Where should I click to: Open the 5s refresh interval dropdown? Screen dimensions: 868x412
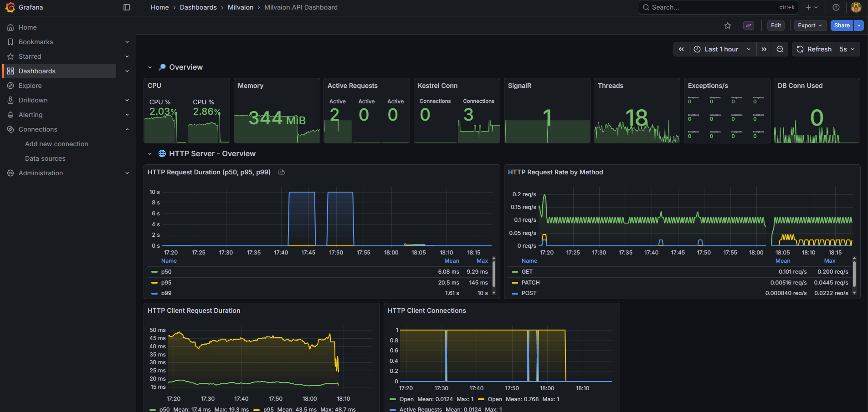847,49
